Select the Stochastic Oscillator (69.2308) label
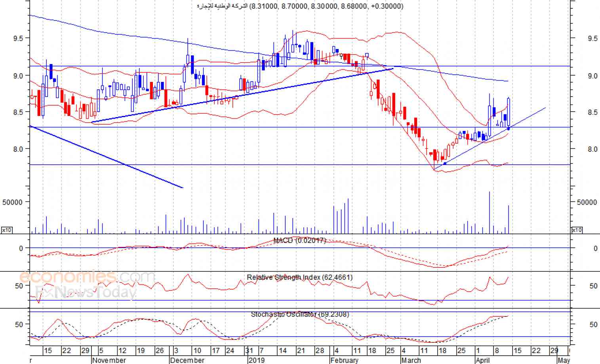The height and width of the screenshot is (364, 600). [300, 314]
